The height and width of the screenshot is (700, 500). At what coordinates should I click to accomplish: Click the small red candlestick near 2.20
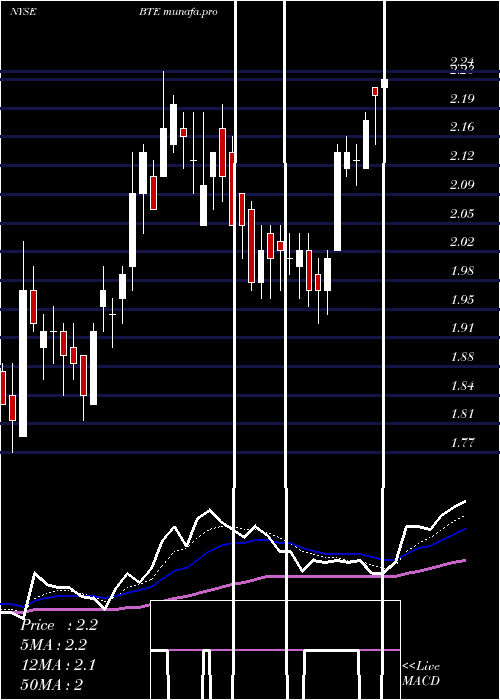(x=375, y=92)
